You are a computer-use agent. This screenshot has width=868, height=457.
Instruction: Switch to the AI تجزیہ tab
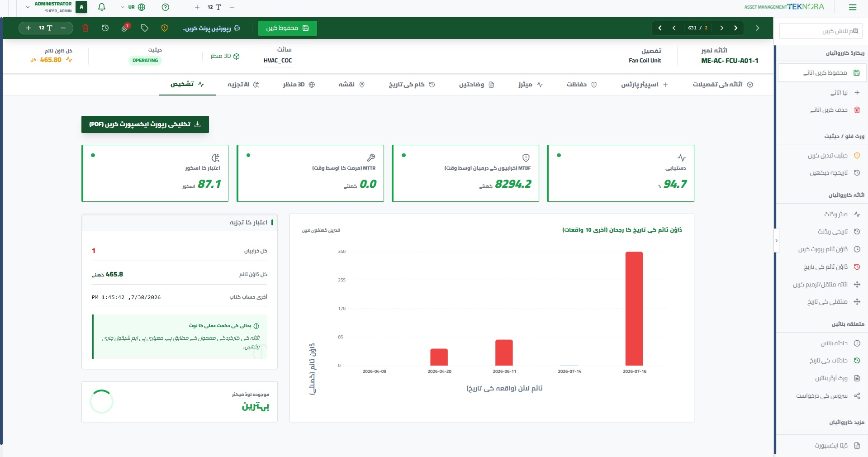(243, 85)
